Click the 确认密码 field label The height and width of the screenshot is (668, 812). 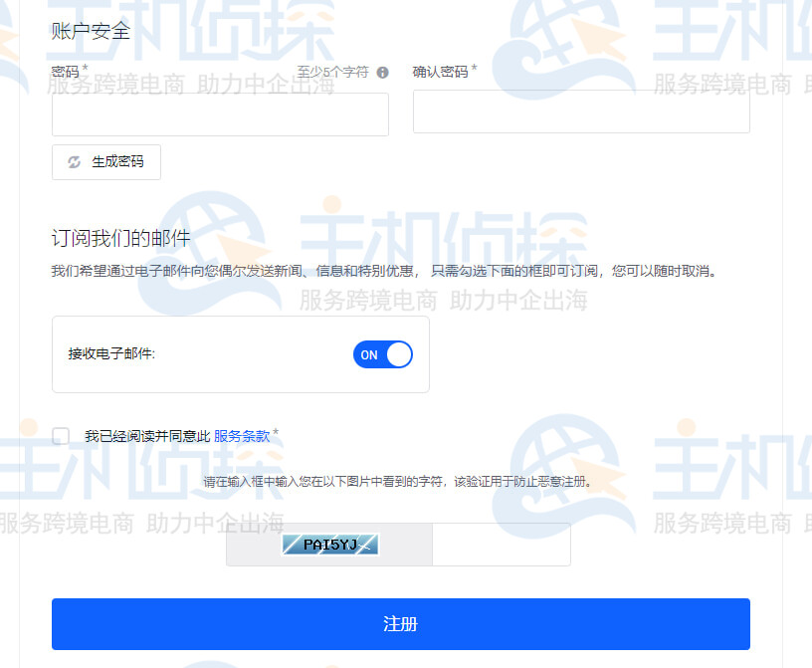440,72
